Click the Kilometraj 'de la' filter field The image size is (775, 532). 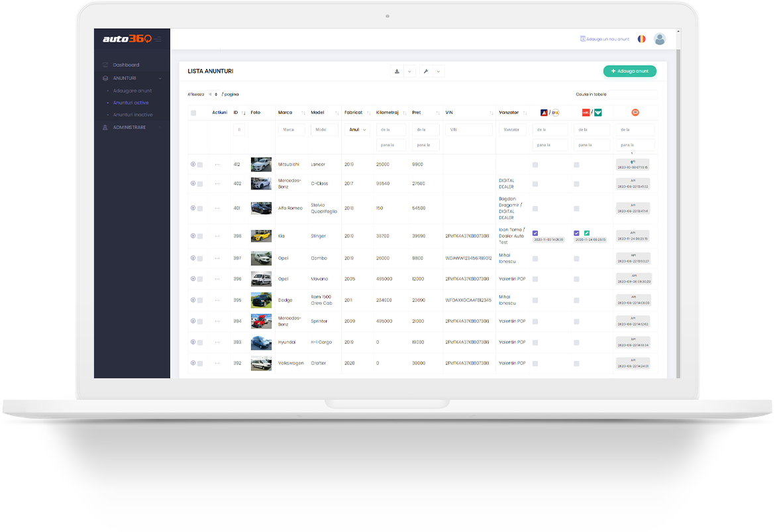pyautogui.click(x=391, y=130)
